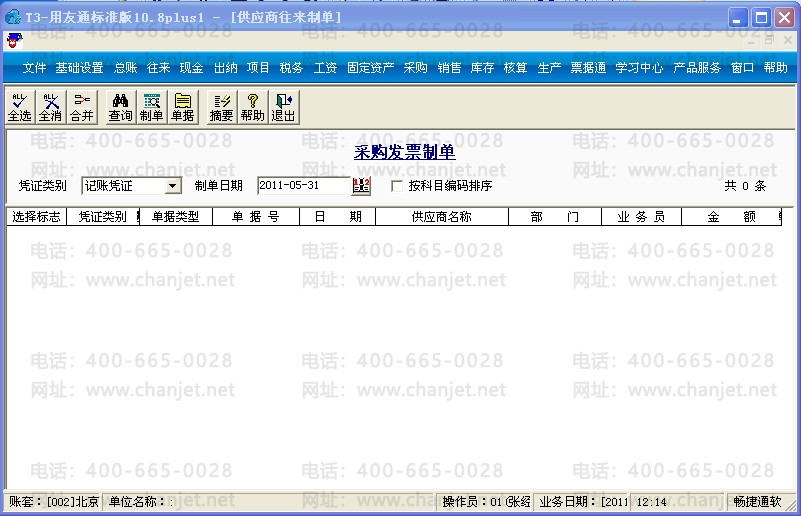Open the 总账 menu
The width and height of the screenshot is (801, 516).
[x=125, y=67]
